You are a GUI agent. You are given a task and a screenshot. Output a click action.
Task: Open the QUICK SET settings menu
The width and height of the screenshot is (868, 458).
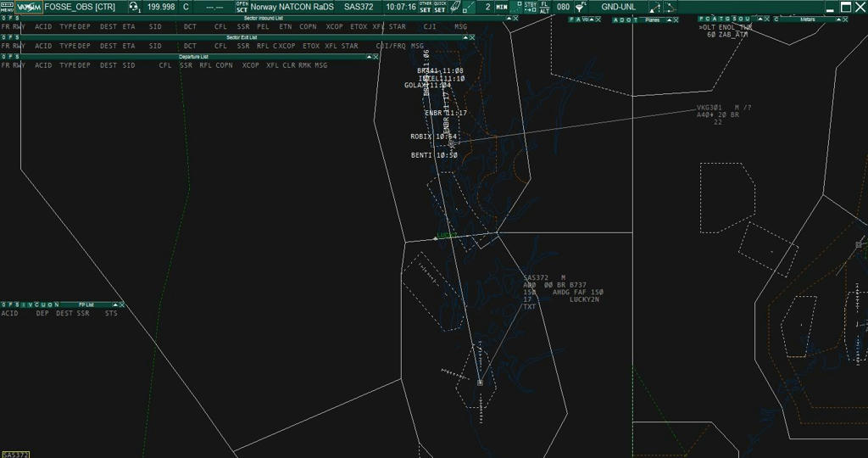(440, 7)
